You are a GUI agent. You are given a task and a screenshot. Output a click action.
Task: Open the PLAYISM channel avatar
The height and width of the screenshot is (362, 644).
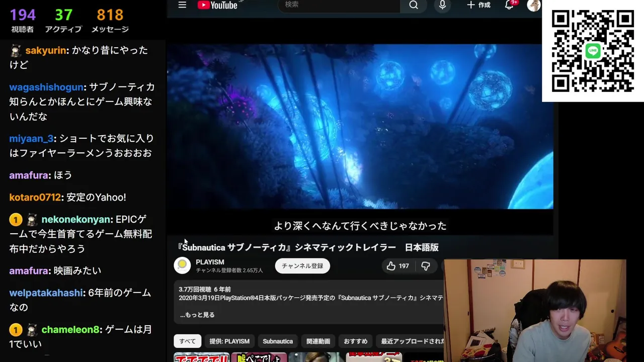click(x=182, y=265)
